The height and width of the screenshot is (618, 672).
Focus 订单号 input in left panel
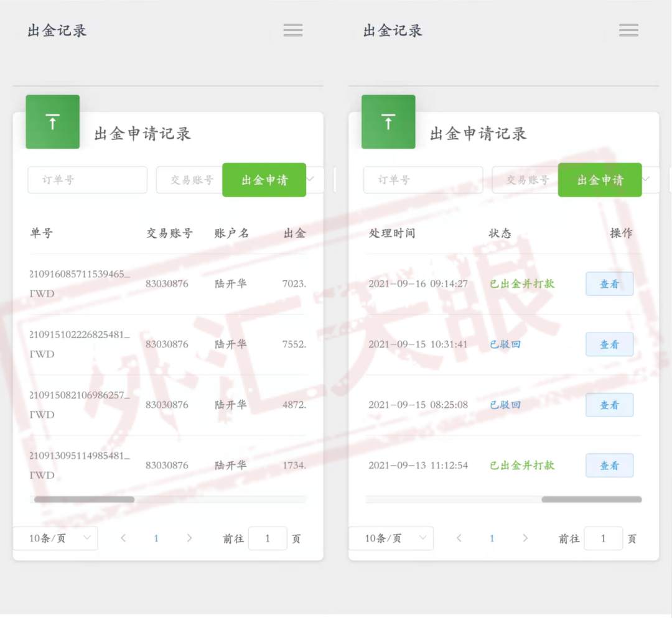88,180
